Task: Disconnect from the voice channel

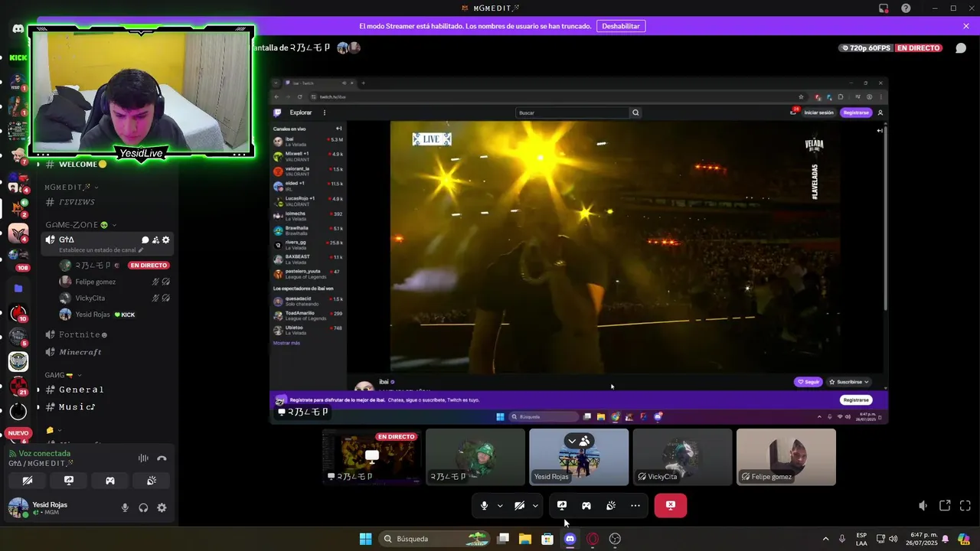Action: tap(162, 458)
